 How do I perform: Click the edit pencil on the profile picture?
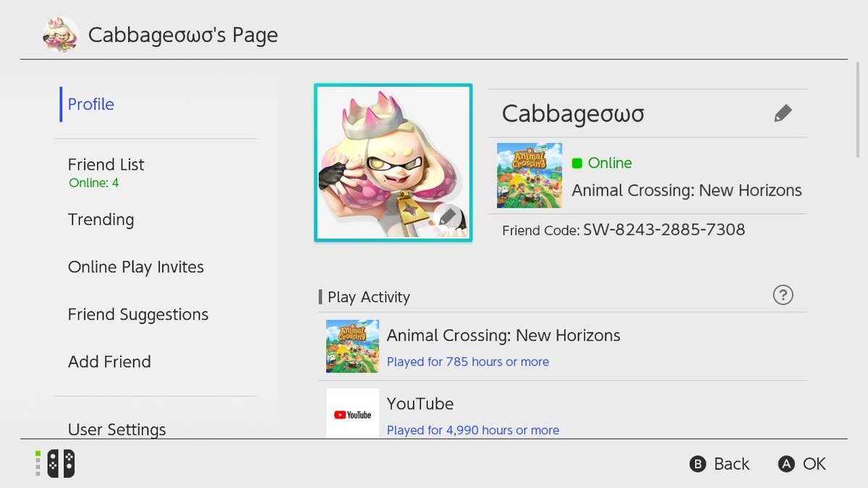click(x=448, y=217)
